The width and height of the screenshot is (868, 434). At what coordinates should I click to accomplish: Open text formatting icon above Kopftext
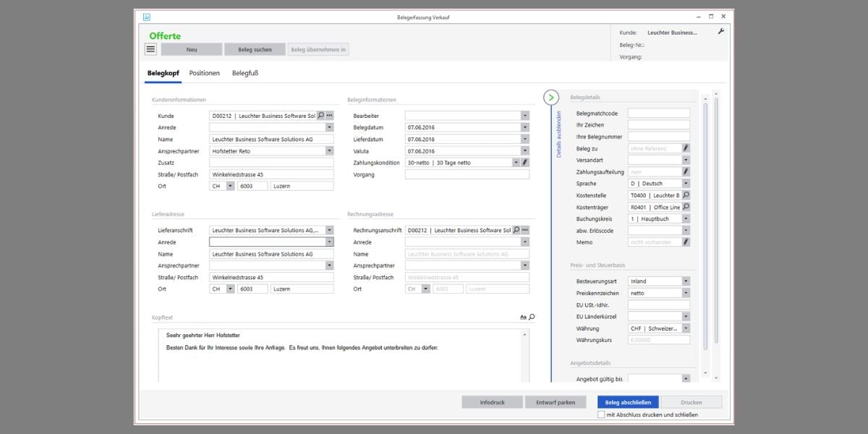[523, 317]
